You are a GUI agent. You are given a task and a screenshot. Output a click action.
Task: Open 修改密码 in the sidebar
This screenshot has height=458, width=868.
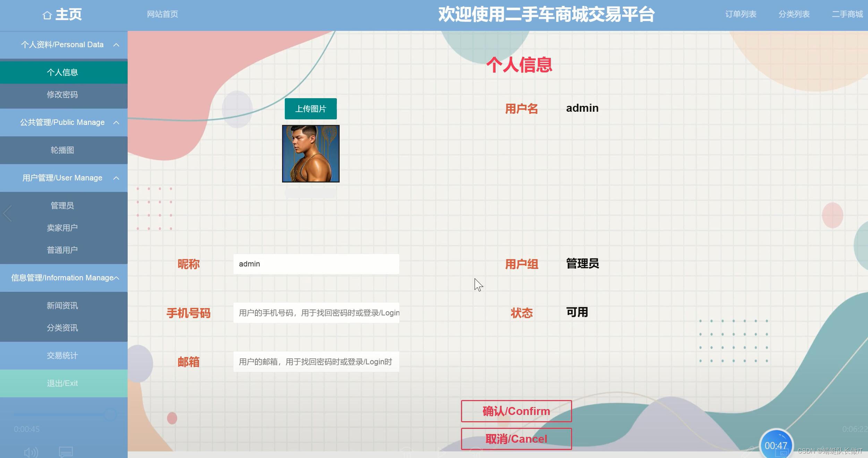point(62,95)
